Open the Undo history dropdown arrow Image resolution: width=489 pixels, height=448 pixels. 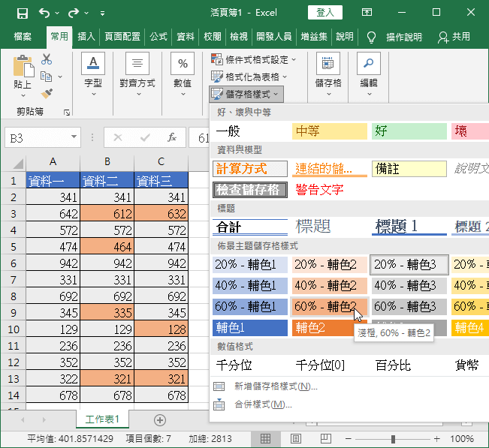57,13
